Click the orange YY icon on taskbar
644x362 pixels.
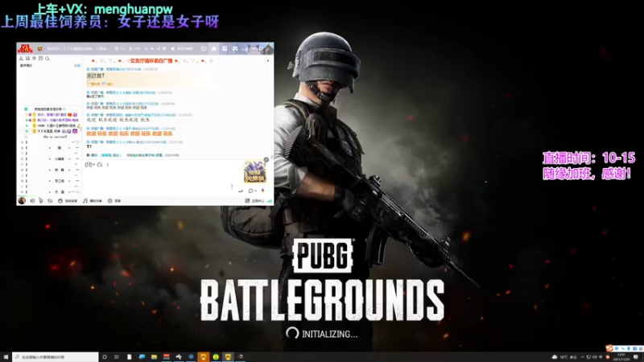point(204,357)
